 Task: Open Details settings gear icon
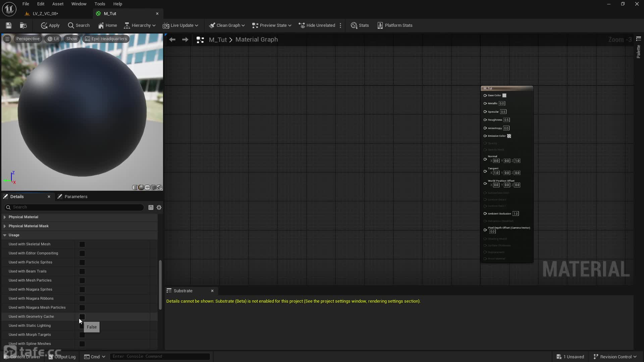point(159,207)
